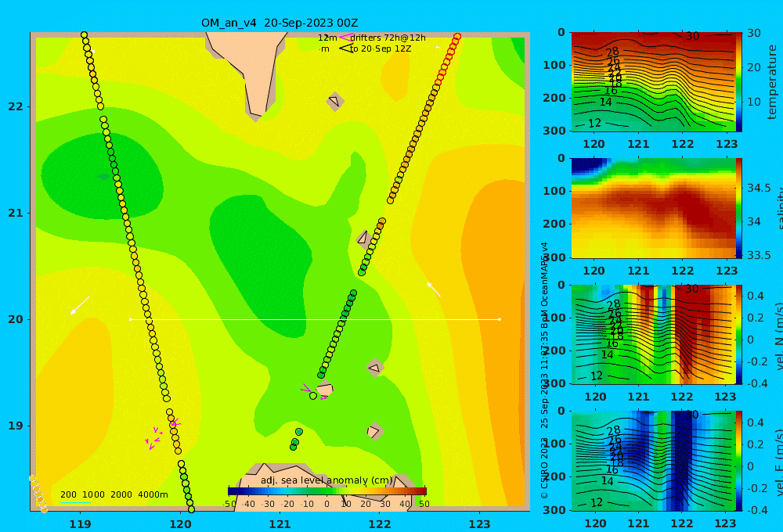Click the "33.5" tick on salinity scale
783x532 pixels.
(759, 255)
